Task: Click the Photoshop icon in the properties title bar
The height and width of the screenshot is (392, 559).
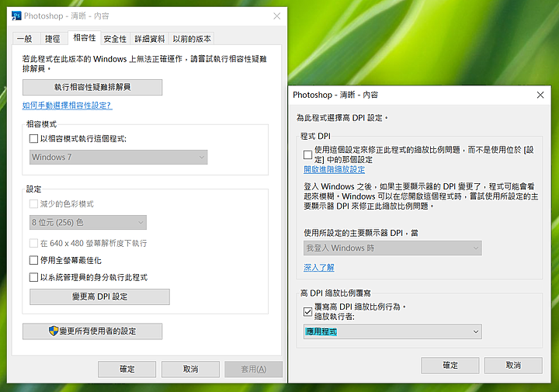Action: pyautogui.click(x=16, y=16)
